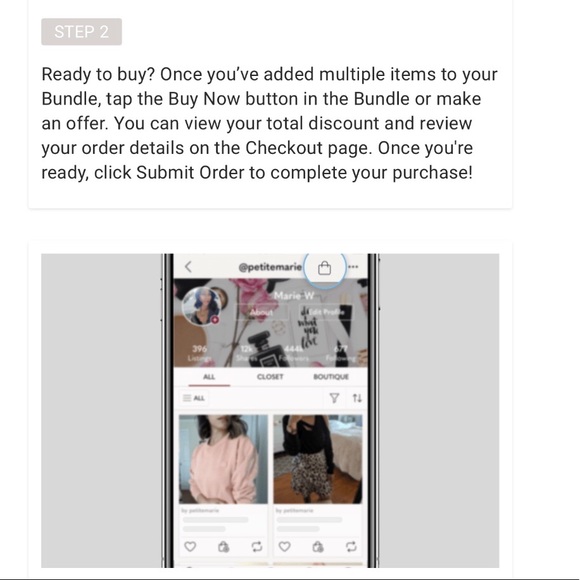Select the ALL tab in profile
The width and height of the screenshot is (580, 580).
(x=209, y=377)
